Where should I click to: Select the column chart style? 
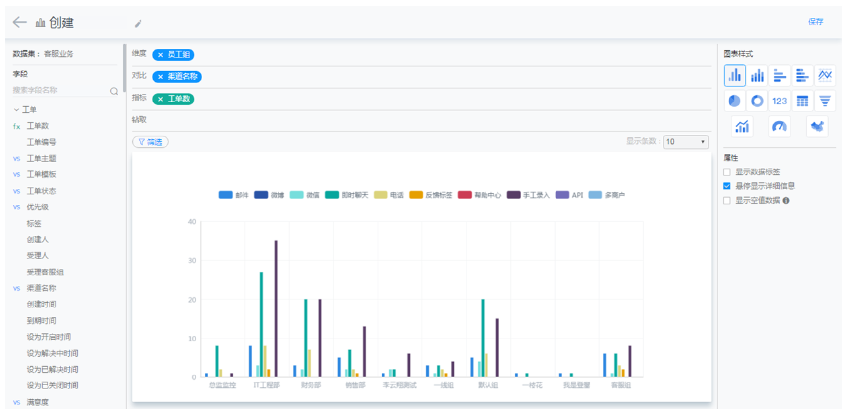pos(734,75)
